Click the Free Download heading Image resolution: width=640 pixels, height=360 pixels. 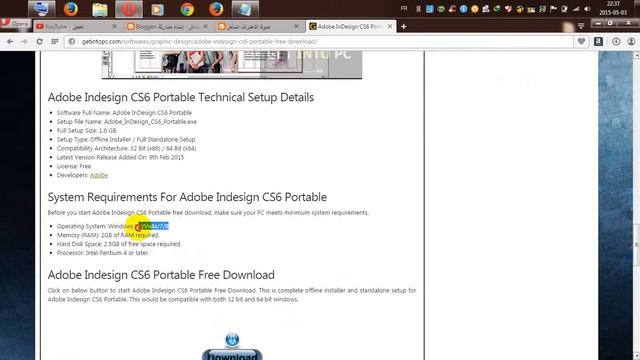(161, 275)
